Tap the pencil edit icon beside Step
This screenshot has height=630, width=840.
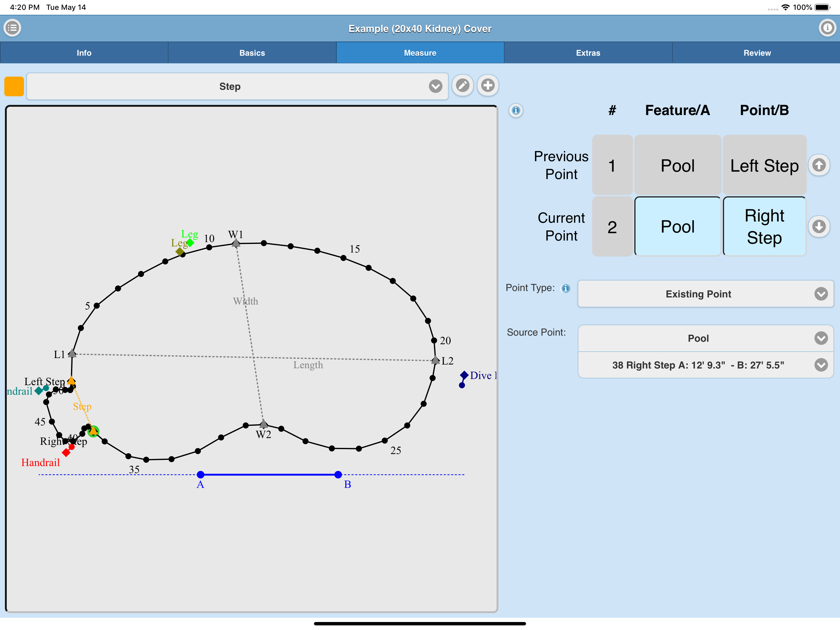(462, 86)
